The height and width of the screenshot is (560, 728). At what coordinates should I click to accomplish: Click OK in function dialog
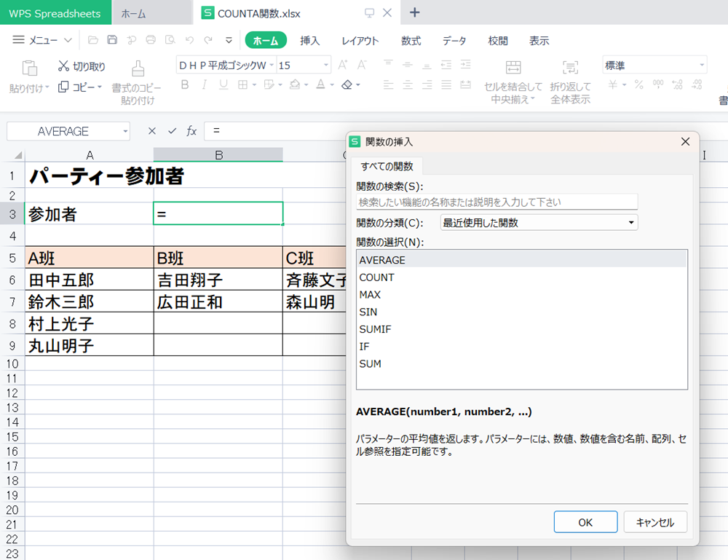(585, 522)
